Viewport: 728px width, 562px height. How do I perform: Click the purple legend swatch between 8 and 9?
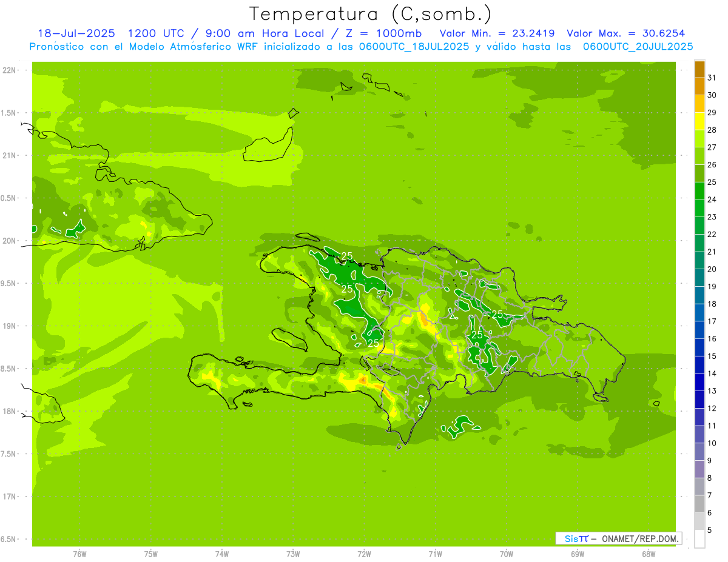[699, 469]
